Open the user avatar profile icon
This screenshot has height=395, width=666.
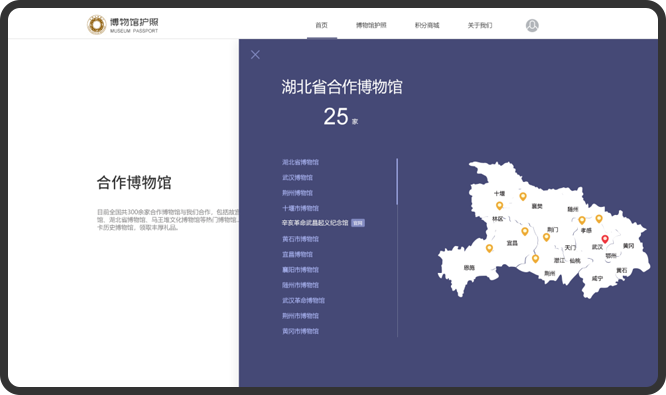(x=532, y=25)
